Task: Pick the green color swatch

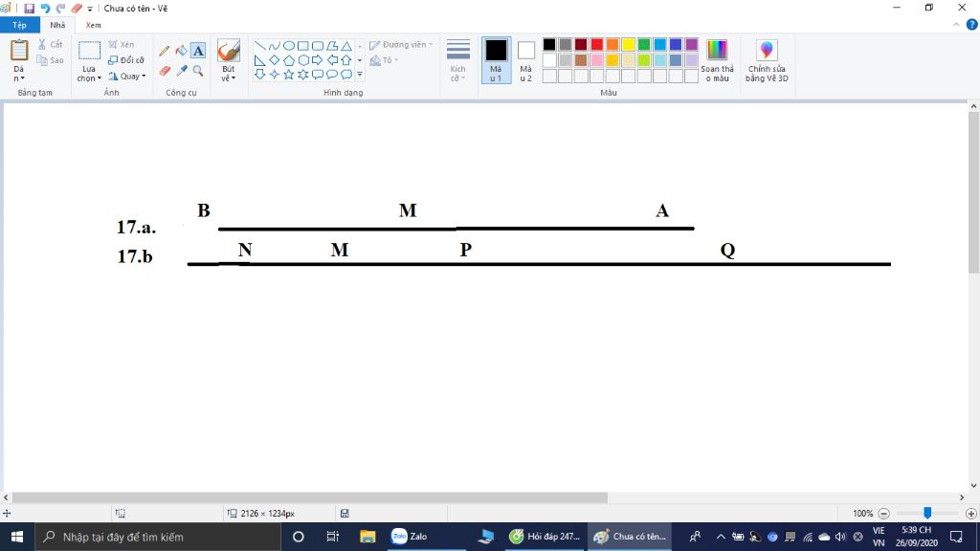Action: (x=644, y=44)
